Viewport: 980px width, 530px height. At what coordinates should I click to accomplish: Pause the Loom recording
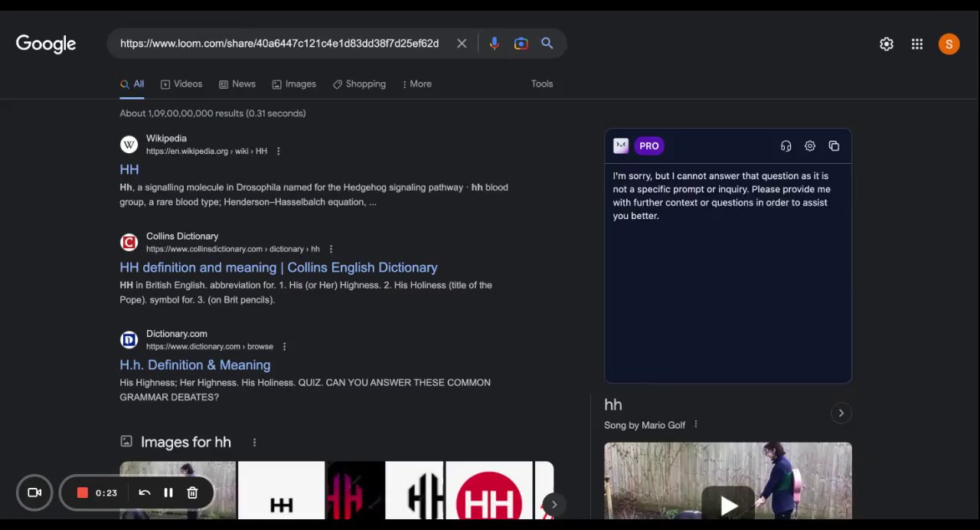[x=168, y=492]
